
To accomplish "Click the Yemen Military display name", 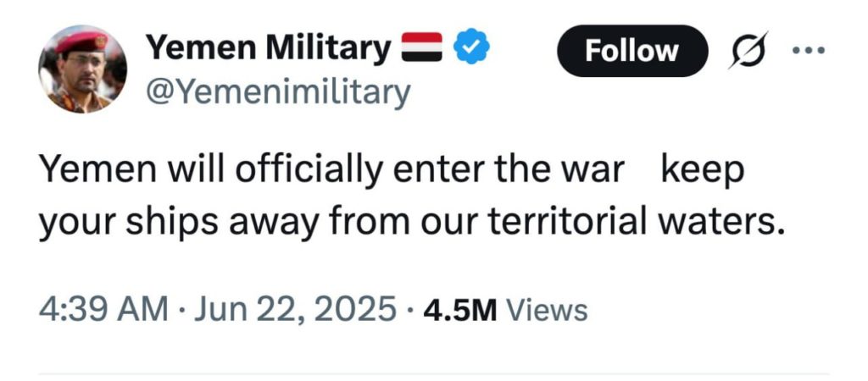I will pos(268,48).
